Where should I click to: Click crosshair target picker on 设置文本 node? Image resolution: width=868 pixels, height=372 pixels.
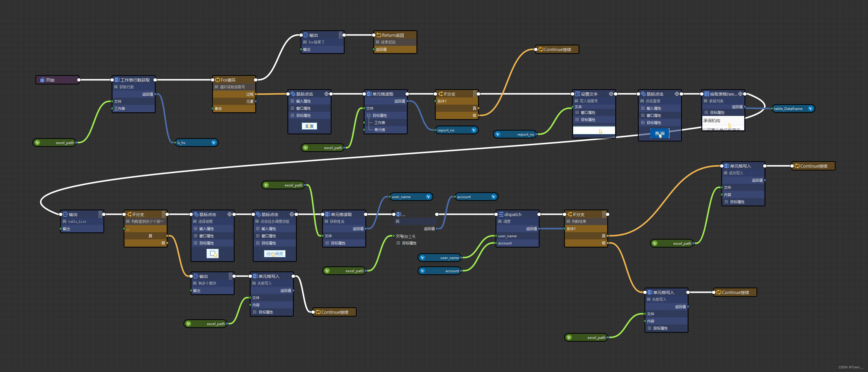pos(611,94)
